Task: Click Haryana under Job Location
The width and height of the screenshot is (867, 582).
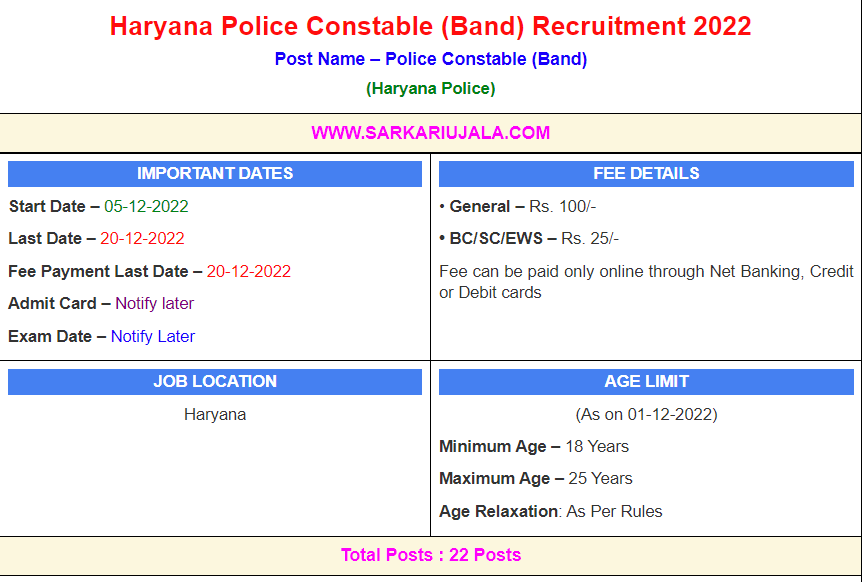Action: click(215, 414)
